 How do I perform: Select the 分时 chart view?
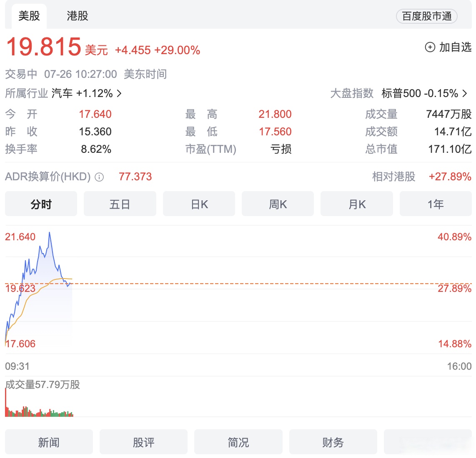(x=41, y=204)
